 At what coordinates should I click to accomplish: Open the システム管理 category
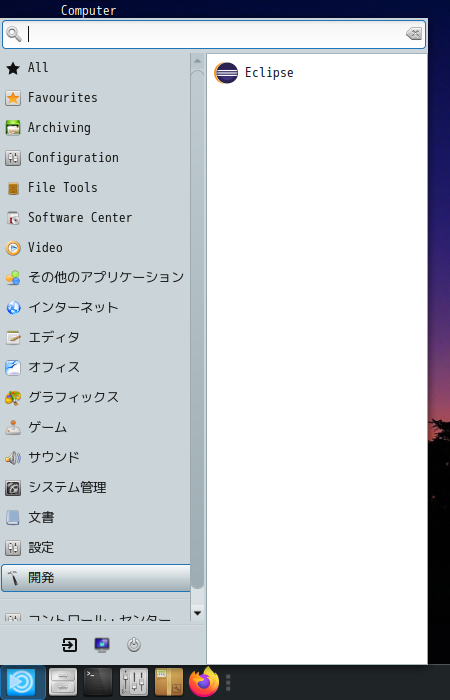tap(95, 488)
